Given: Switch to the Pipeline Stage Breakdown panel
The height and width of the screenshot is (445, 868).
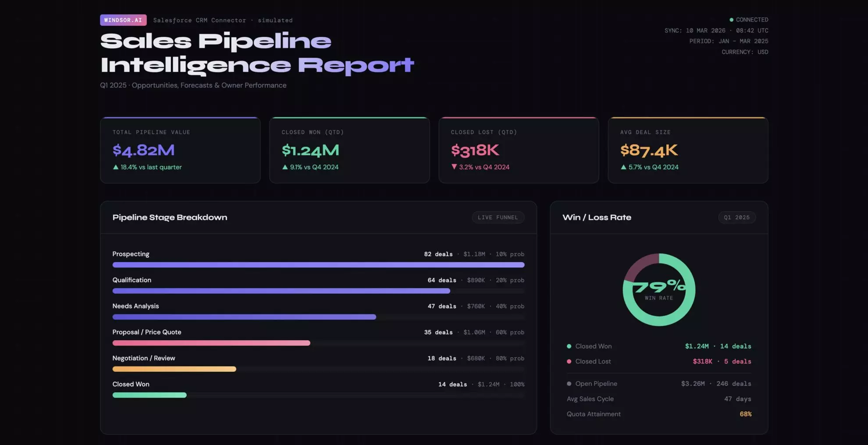Looking at the screenshot, I should click(170, 217).
